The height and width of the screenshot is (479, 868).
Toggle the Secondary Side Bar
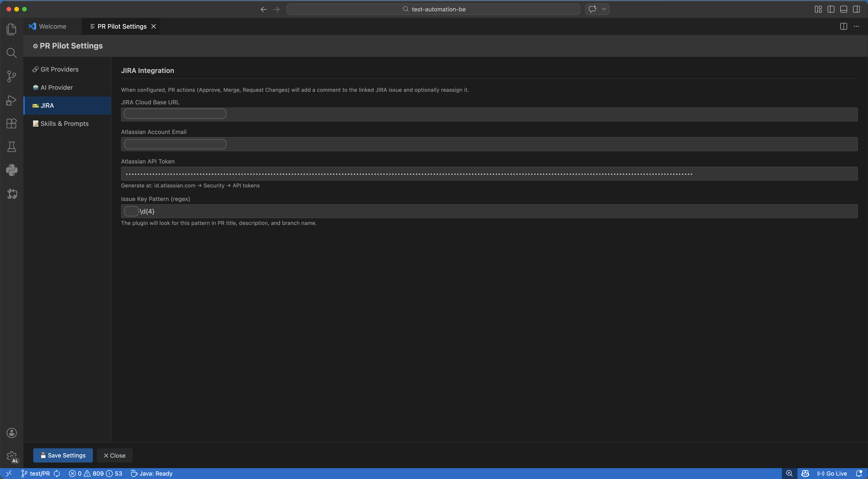click(x=856, y=9)
